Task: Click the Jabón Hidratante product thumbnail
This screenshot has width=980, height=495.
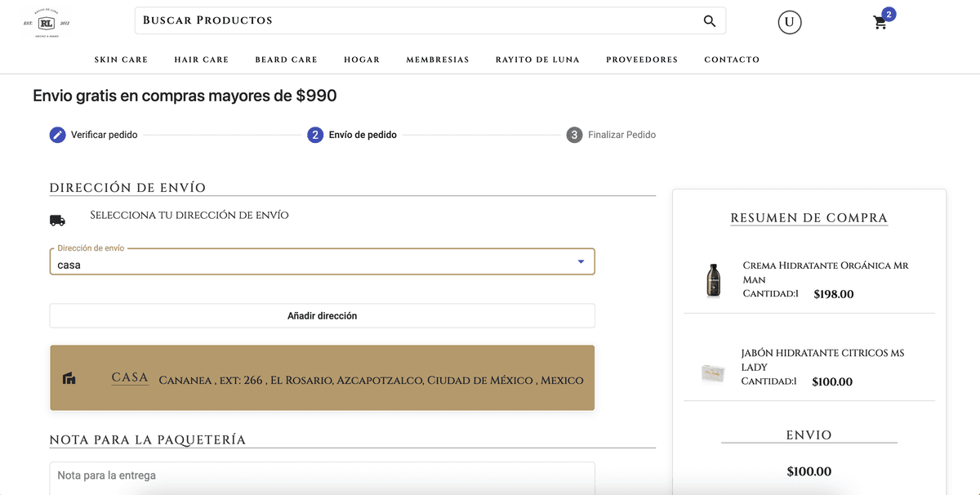Action: [x=713, y=373]
